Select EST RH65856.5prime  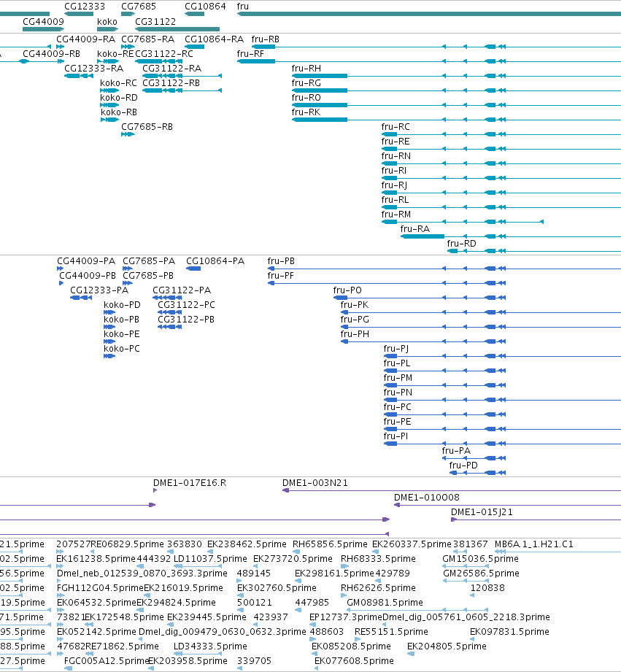tap(330, 544)
